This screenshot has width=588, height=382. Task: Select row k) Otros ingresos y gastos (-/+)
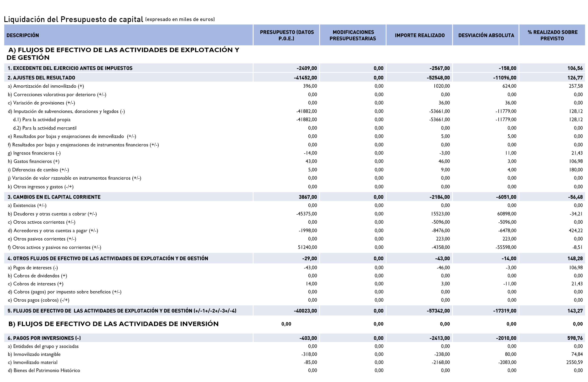tap(294, 187)
